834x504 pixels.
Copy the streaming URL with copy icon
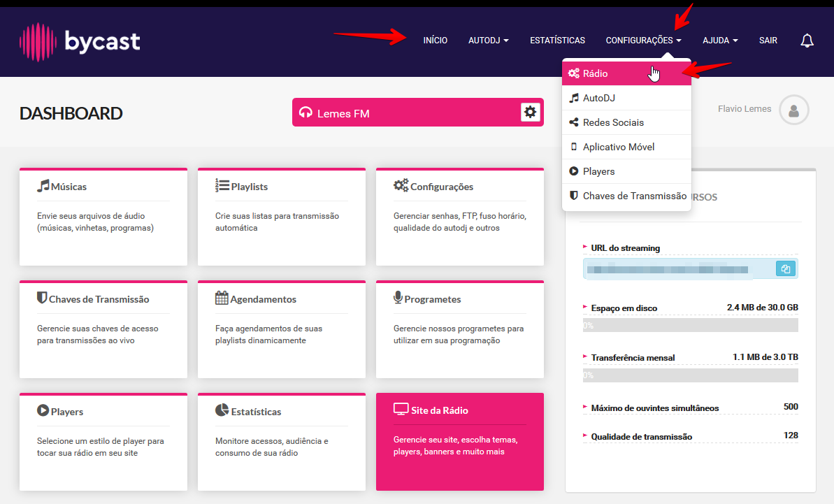click(786, 268)
